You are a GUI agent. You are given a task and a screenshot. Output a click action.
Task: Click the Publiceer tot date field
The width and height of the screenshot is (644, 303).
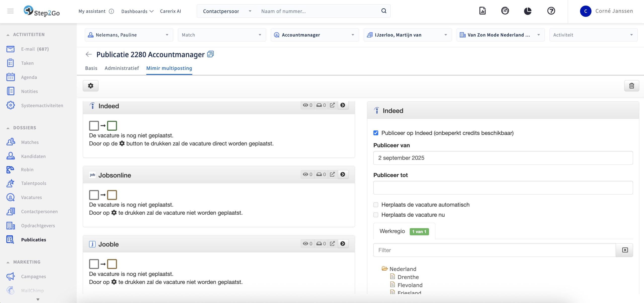(x=503, y=188)
